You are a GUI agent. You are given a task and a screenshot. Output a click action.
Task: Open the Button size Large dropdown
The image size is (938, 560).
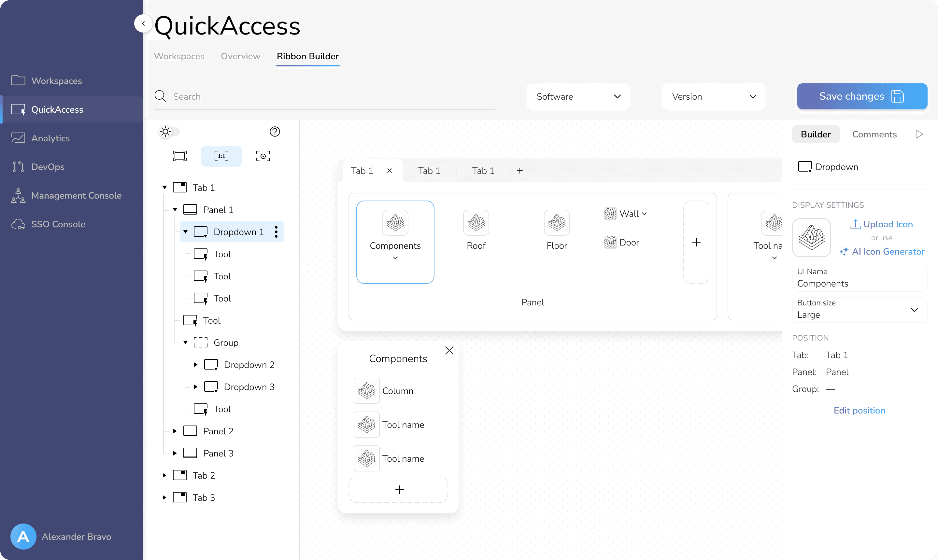(x=860, y=310)
